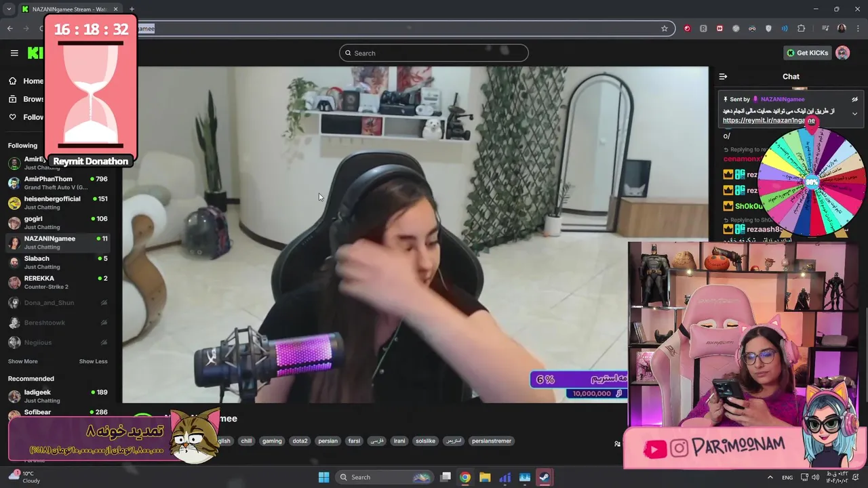Open a new browser tab

pyautogui.click(x=132, y=9)
